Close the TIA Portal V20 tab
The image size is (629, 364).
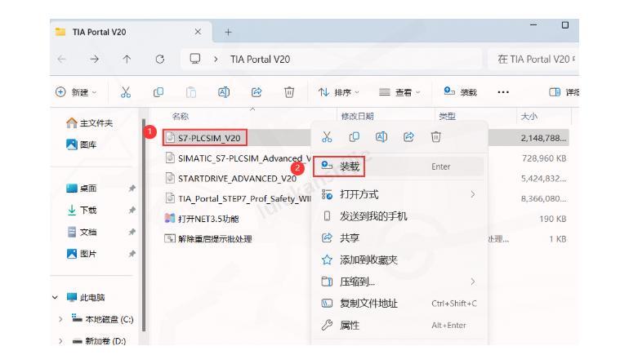[x=198, y=32]
